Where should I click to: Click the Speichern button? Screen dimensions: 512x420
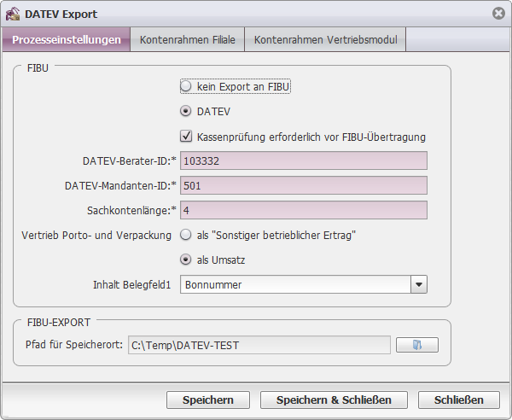pos(208,400)
